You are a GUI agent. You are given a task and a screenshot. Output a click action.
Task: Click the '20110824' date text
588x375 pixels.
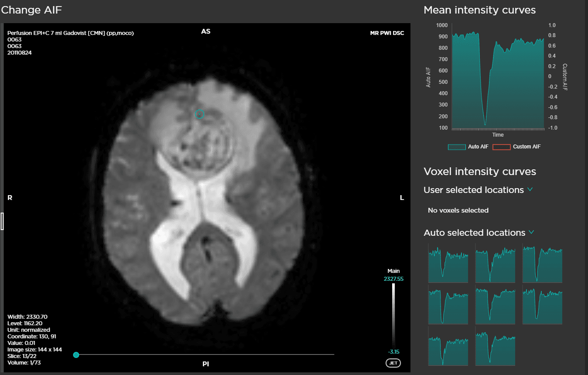(x=20, y=52)
